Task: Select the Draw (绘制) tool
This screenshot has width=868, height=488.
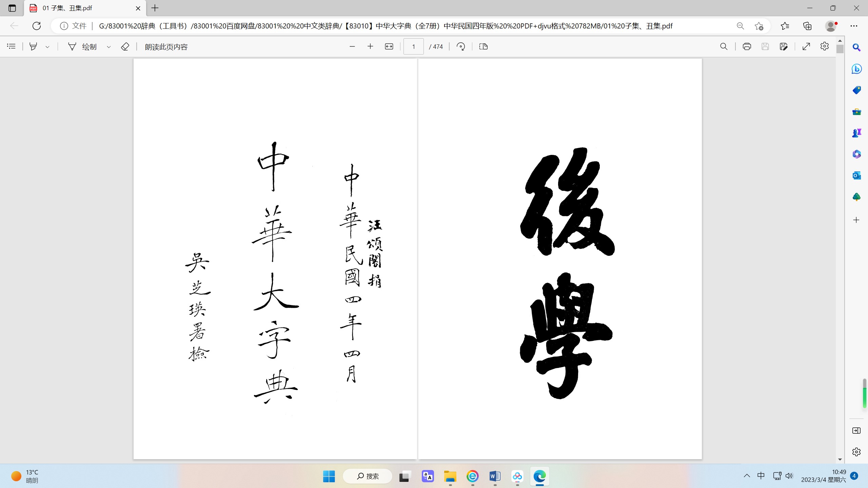Action: click(83, 46)
